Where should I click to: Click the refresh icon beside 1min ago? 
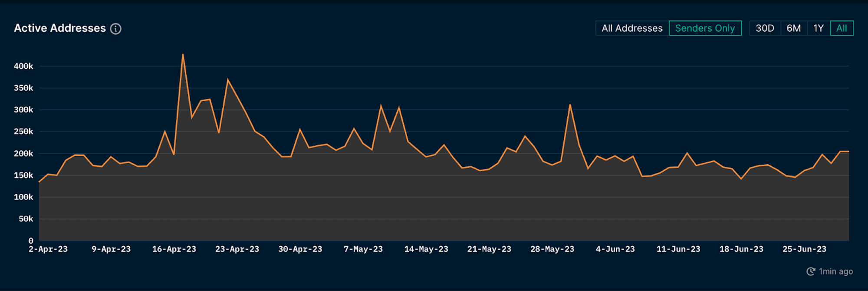point(811,271)
